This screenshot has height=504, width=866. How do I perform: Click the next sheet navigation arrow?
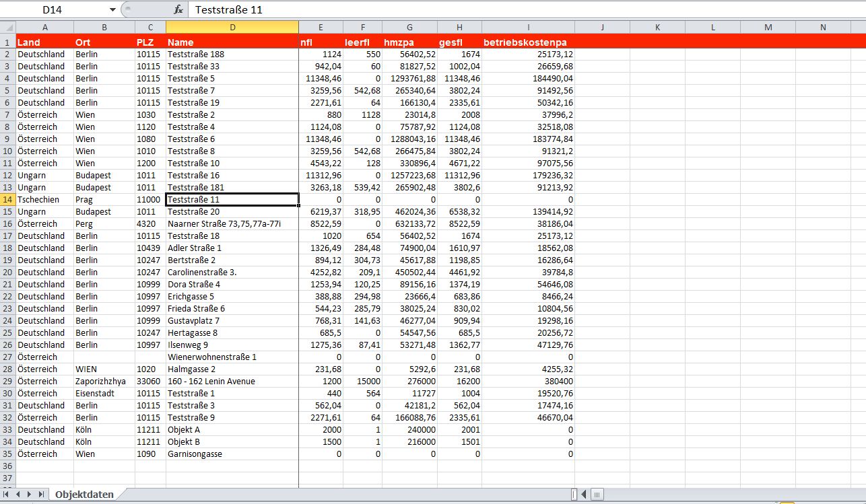[x=30, y=495]
